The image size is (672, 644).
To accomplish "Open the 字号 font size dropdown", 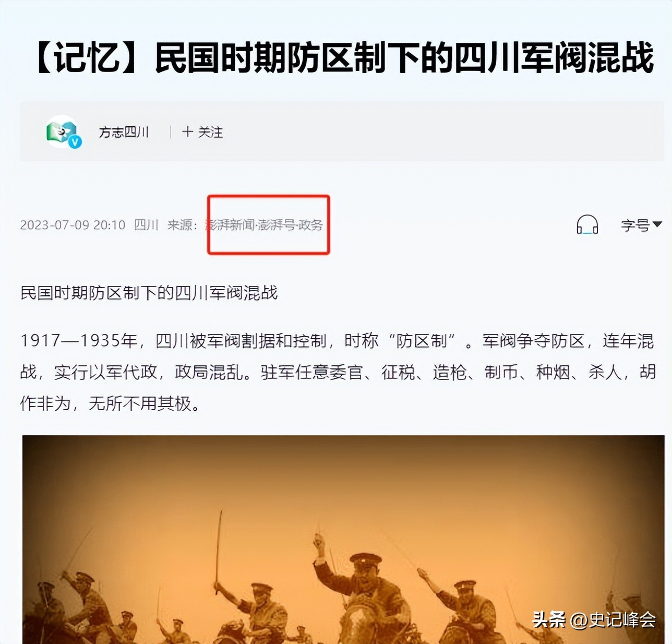I will pyautogui.click(x=641, y=225).
